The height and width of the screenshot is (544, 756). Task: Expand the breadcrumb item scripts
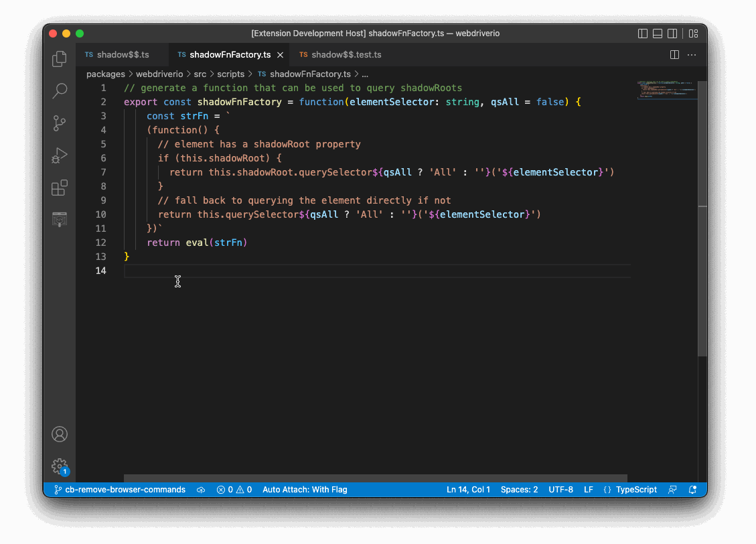pos(230,74)
